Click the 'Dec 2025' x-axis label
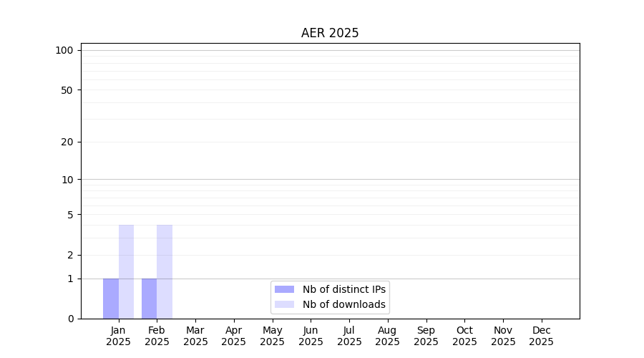 pos(541,336)
